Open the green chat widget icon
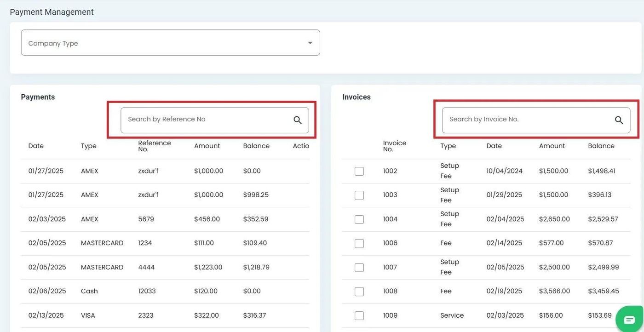 [x=629, y=320]
